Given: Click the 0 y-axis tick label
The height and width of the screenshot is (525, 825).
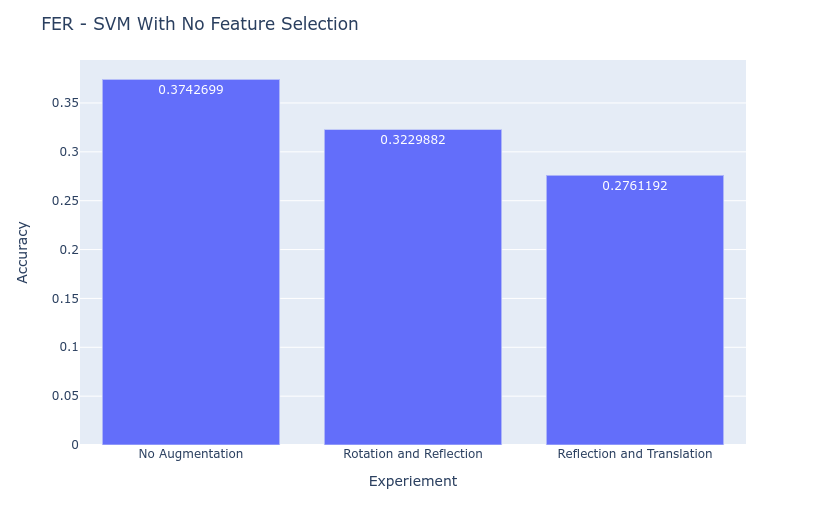Looking at the screenshot, I should point(75,445).
